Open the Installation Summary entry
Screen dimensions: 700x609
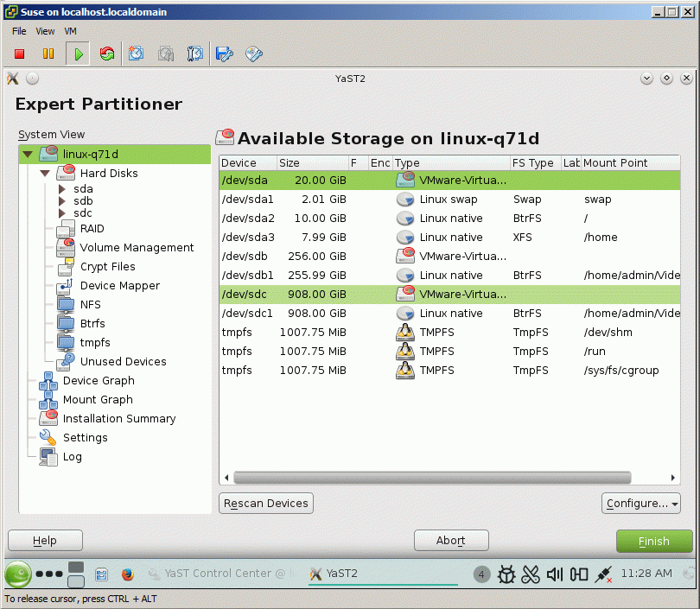click(118, 418)
